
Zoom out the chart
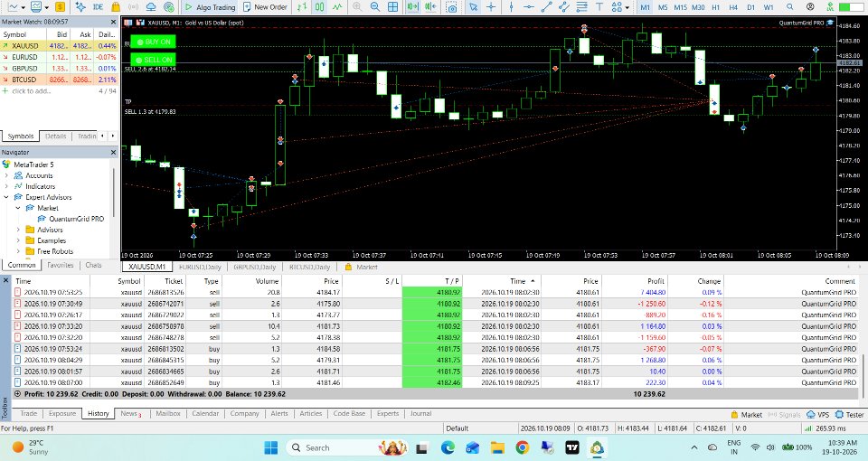pyautogui.click(x=374, y=7)
